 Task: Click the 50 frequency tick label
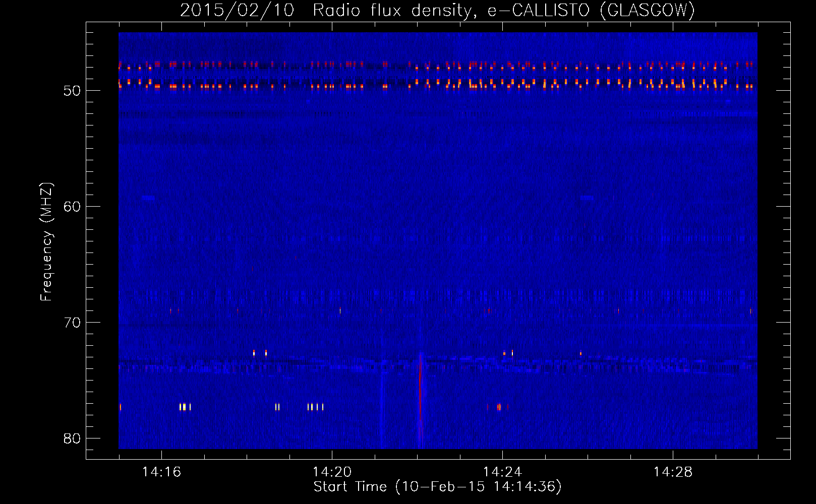tap(72, 91)
